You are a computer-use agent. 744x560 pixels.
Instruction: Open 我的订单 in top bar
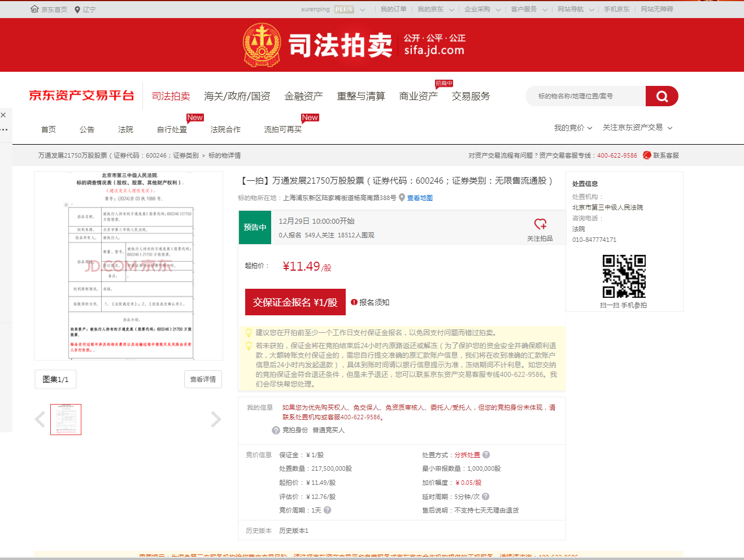pyautogui.click(x=393, y=10)
